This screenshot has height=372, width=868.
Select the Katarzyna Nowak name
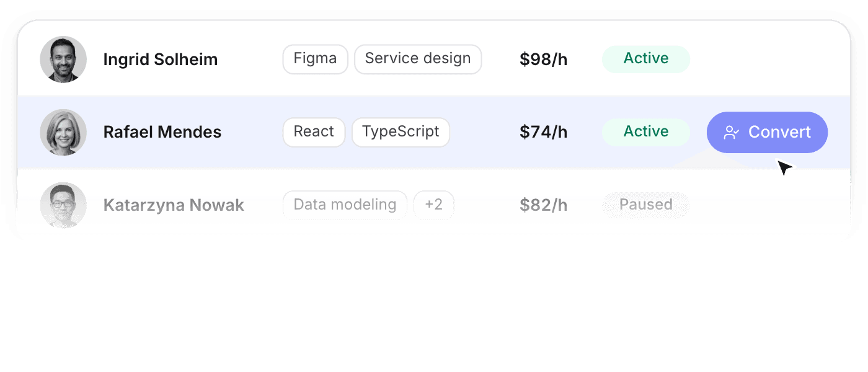point(174,205)
